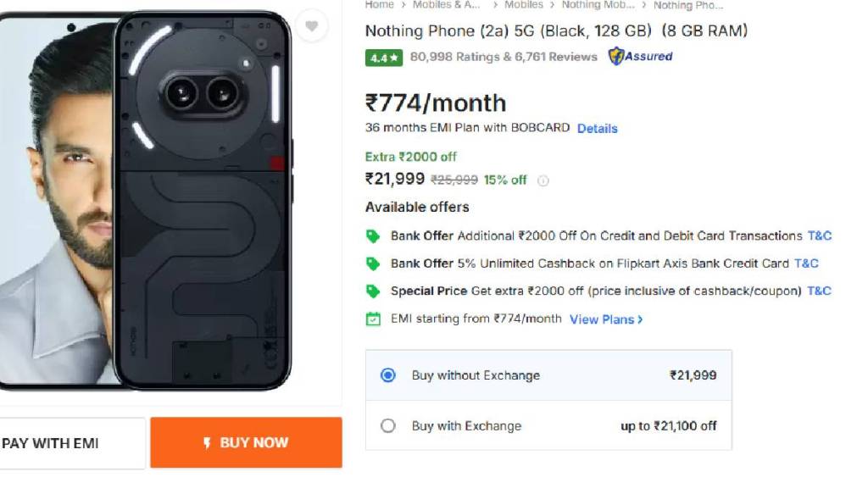The height and width of the screenshot is (488, 868).
Task: Expand View Plans for EMI options
Action: [606, 319]
